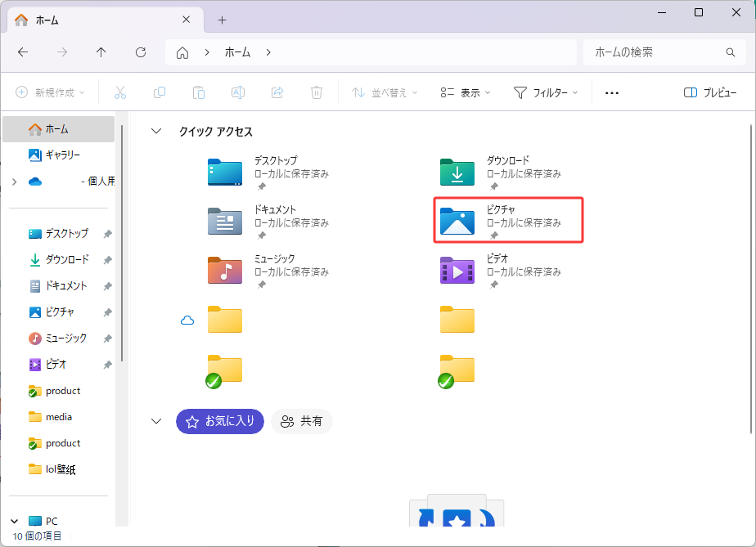
Task: Refresh the folder view
Action: point(140,52)
